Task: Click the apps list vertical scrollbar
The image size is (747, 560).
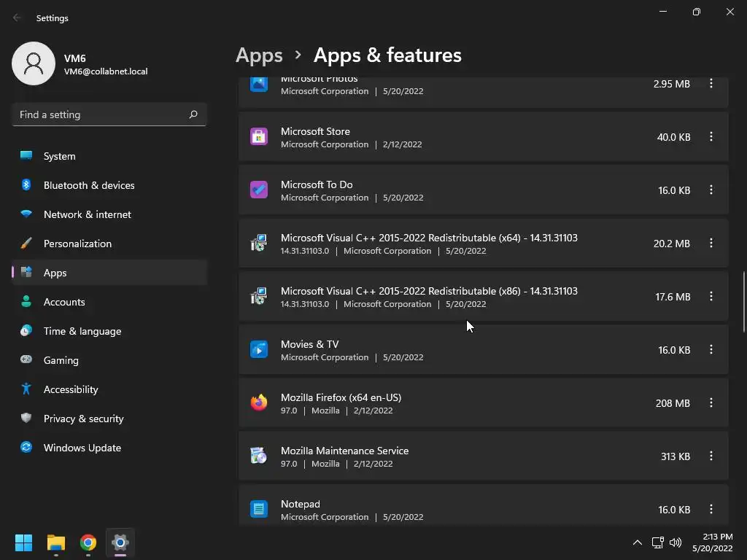Action: 743,301
